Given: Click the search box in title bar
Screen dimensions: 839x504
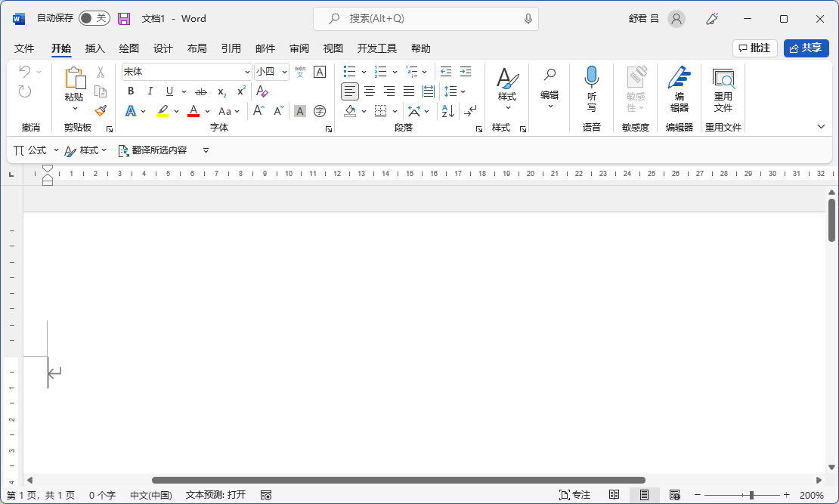Looking at the screenshot, I should coord(426,18).
